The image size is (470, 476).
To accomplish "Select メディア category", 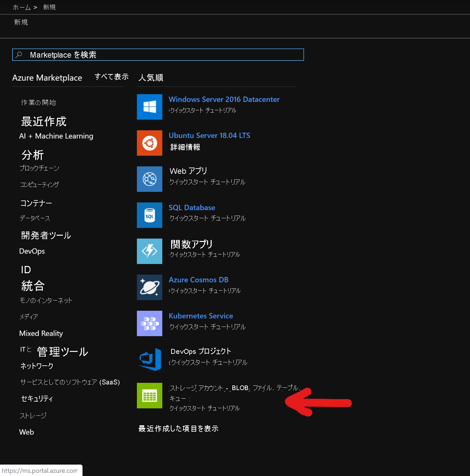I will point(29,317).
